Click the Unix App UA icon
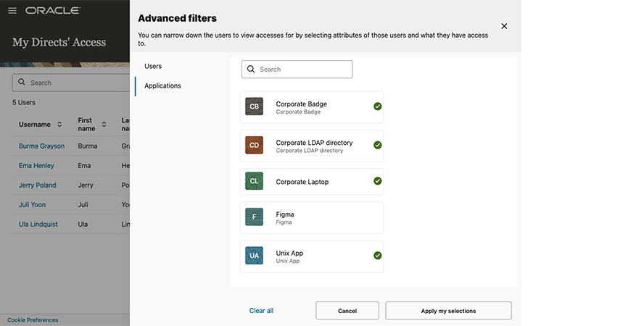 click(254, 256)
